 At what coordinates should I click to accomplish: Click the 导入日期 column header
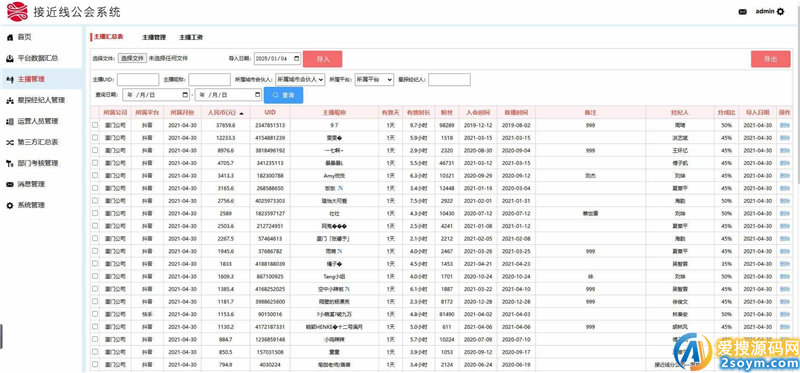coord(757,112)
